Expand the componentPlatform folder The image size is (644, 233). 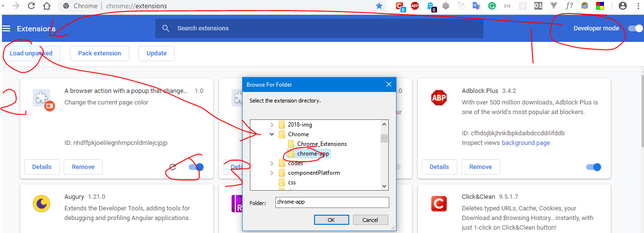coord(272,173)
